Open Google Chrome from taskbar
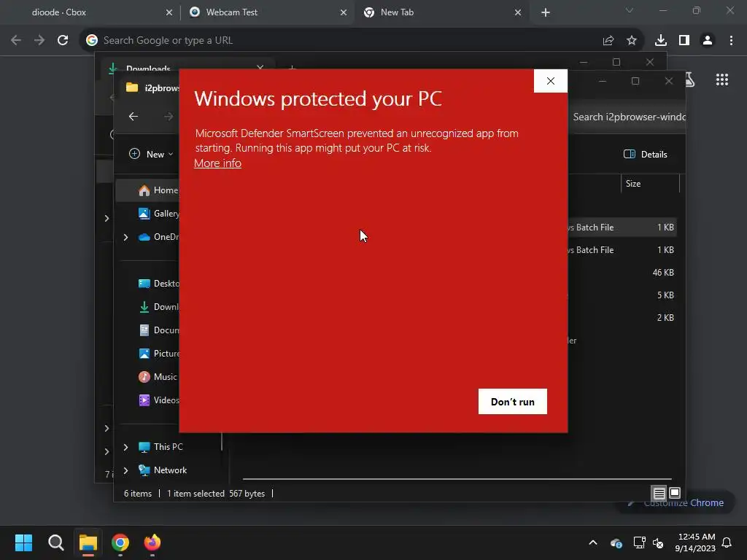Viewport: 747px width, 560px height. point(120,542)
